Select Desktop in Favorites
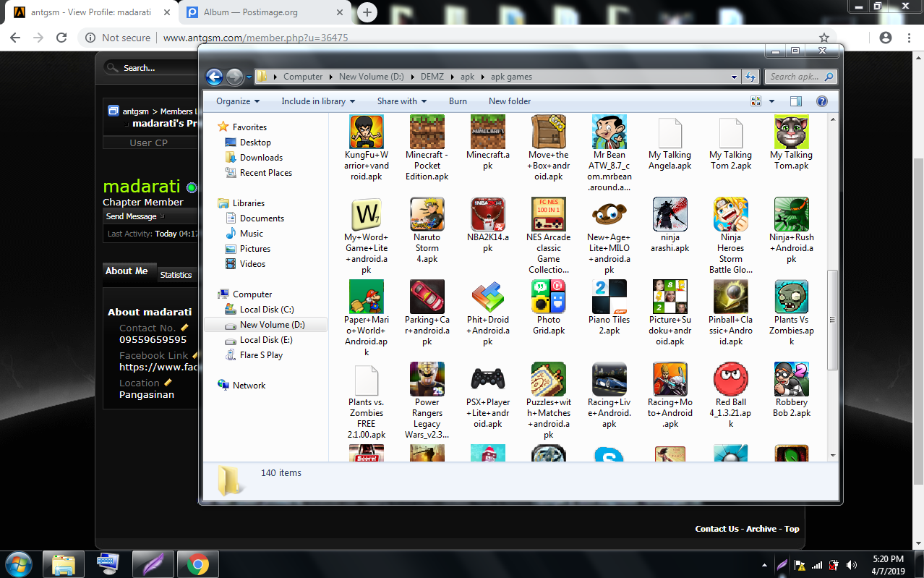This screenshot has height=578, width=924. pyautogui.click(x=255, y=143)
